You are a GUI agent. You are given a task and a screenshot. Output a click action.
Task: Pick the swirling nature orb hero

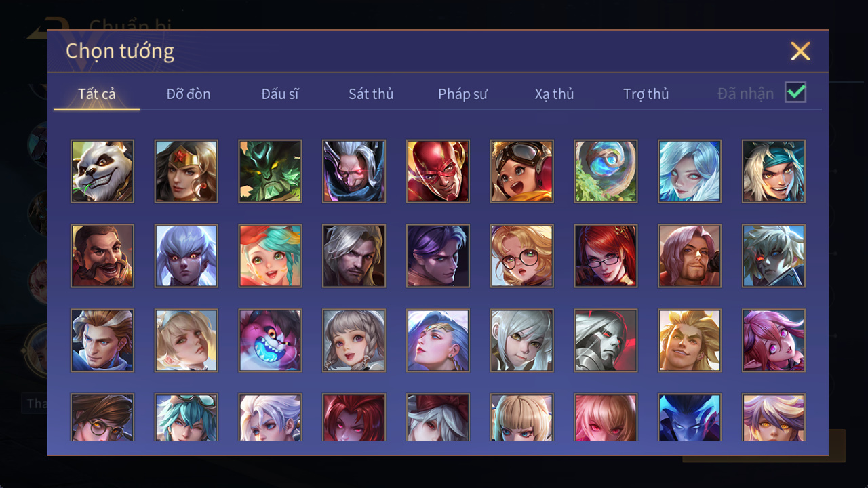pos(606,171)
